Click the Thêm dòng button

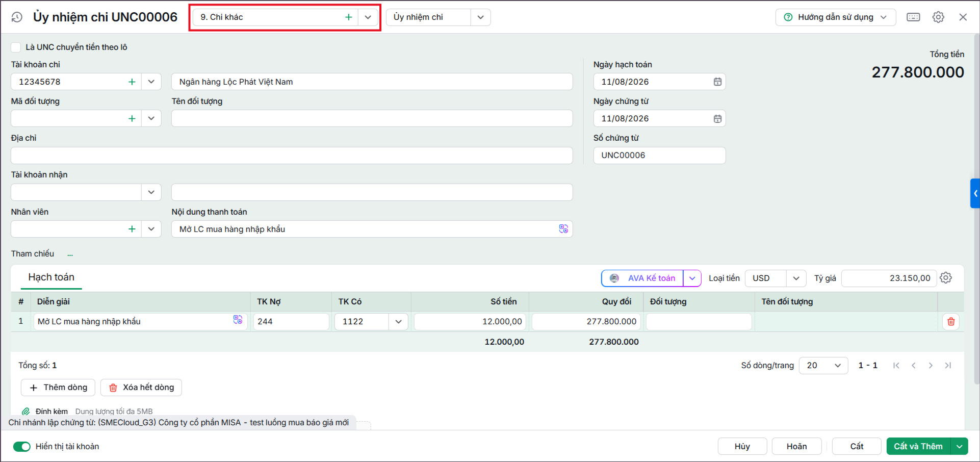58,388
